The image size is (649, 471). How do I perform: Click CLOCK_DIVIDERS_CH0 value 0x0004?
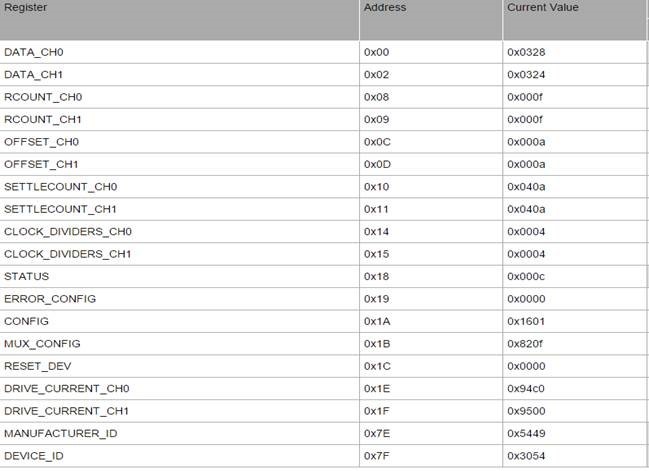click(526, 232)
